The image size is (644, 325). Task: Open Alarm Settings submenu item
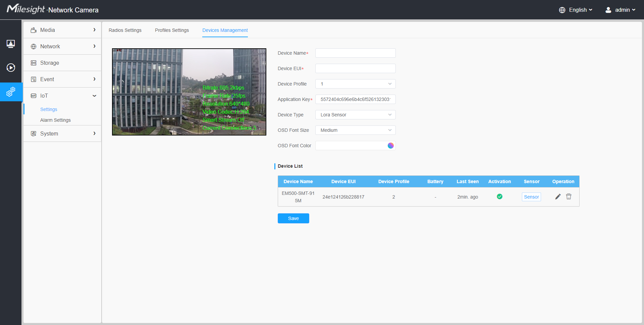55,120
